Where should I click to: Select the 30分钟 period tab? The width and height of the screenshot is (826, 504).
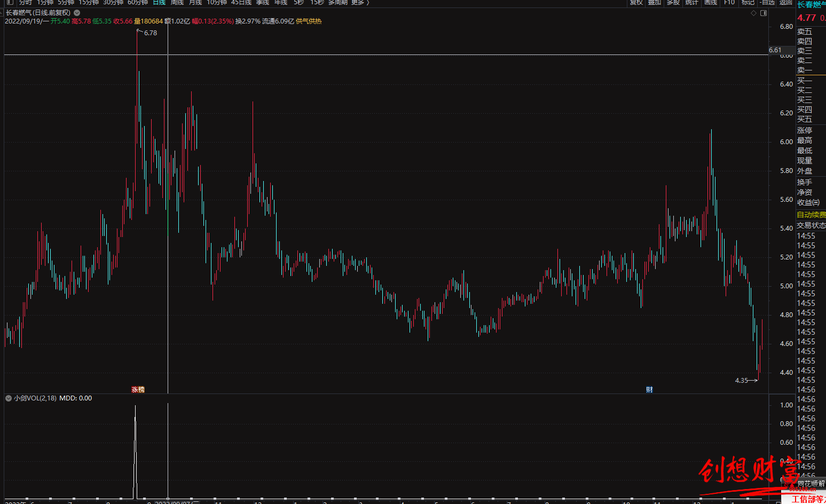[x=113, y=3]
